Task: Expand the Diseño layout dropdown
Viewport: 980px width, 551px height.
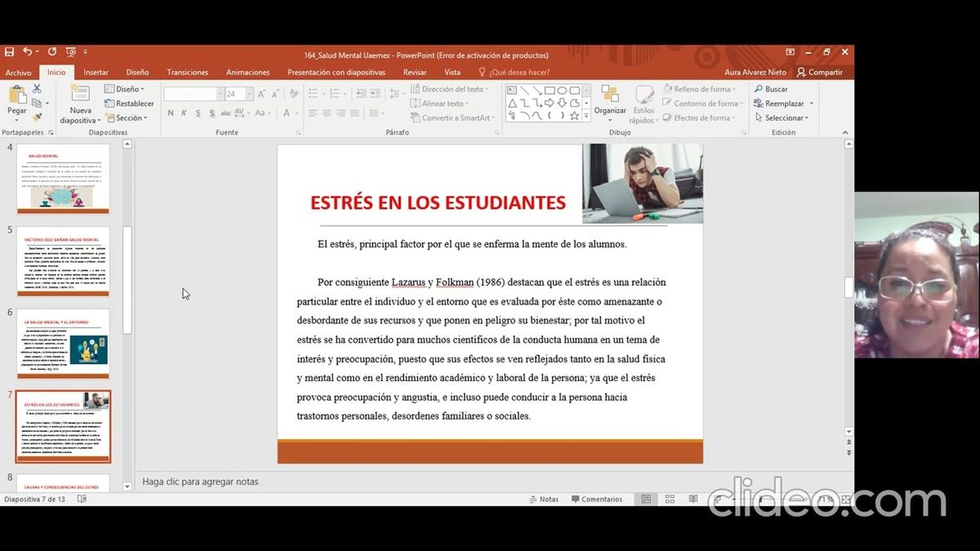Action: pyautogui.click(x=124, y=89)
